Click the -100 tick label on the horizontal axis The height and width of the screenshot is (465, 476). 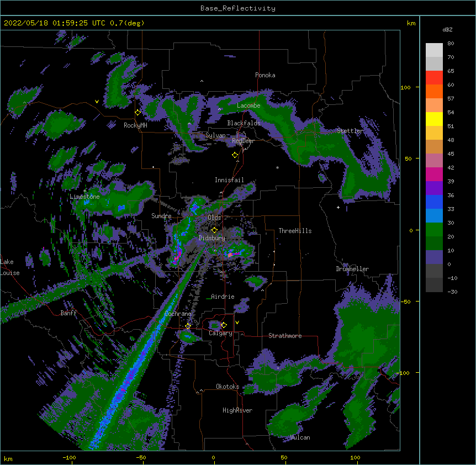point(69,457)
